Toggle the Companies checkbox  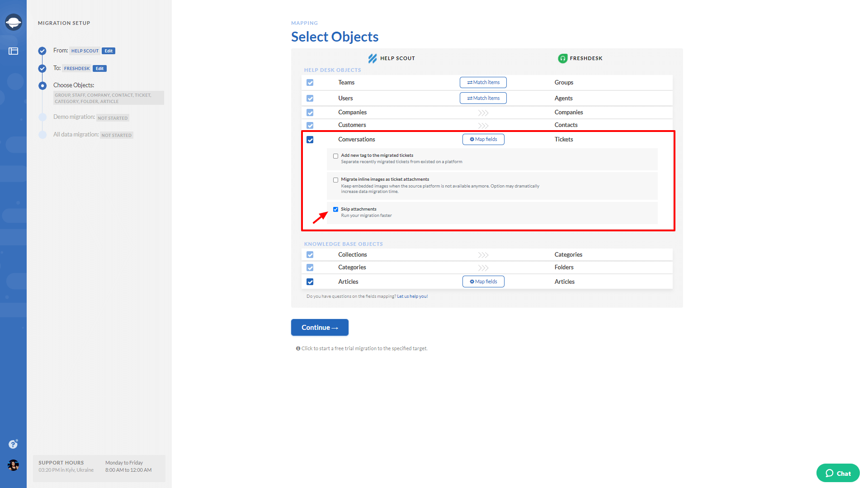[310, 113]
